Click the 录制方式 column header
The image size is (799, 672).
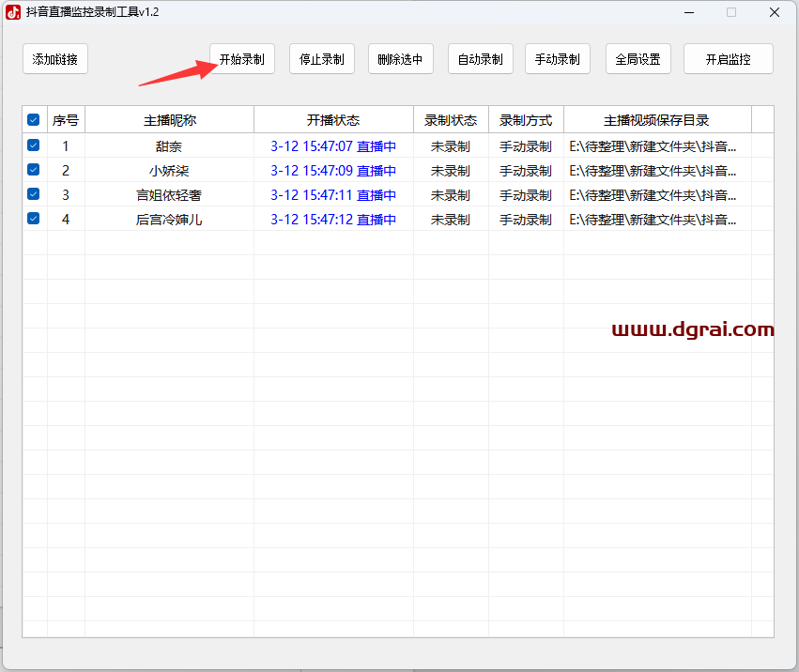tap(526, 120)
